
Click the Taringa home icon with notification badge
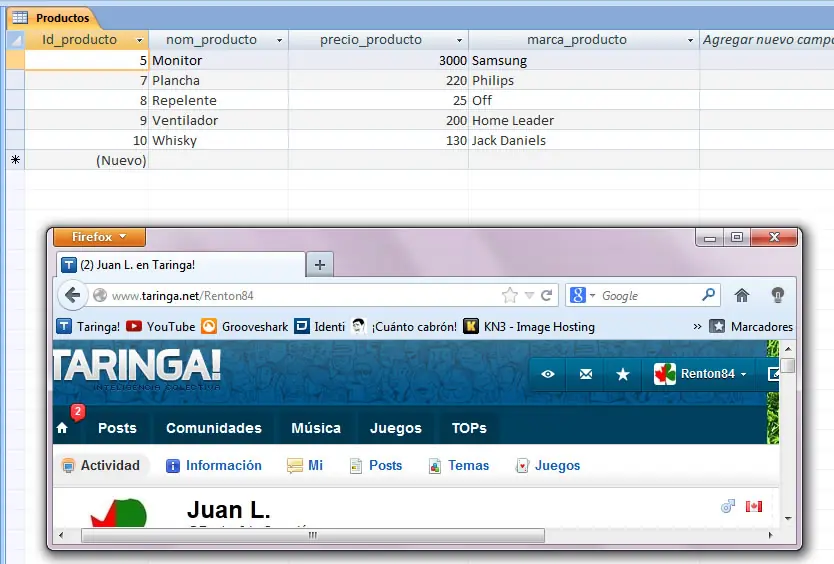coord(62,428)
